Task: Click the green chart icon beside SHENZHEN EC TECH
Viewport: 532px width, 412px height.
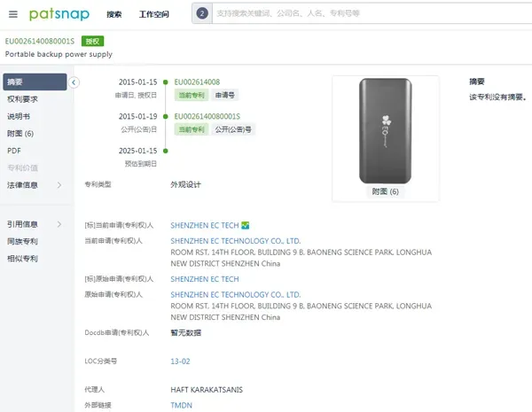Action: (x=246, y=225)
